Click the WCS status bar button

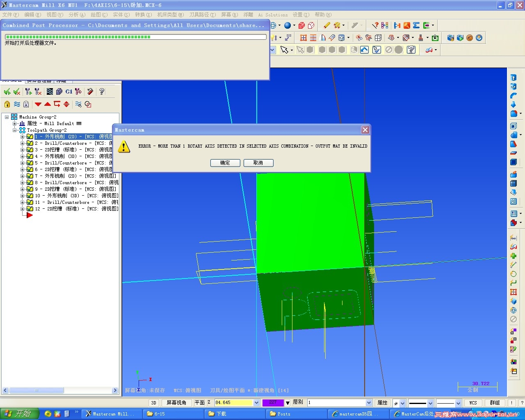pyautogui.click(x=473, y=403)
